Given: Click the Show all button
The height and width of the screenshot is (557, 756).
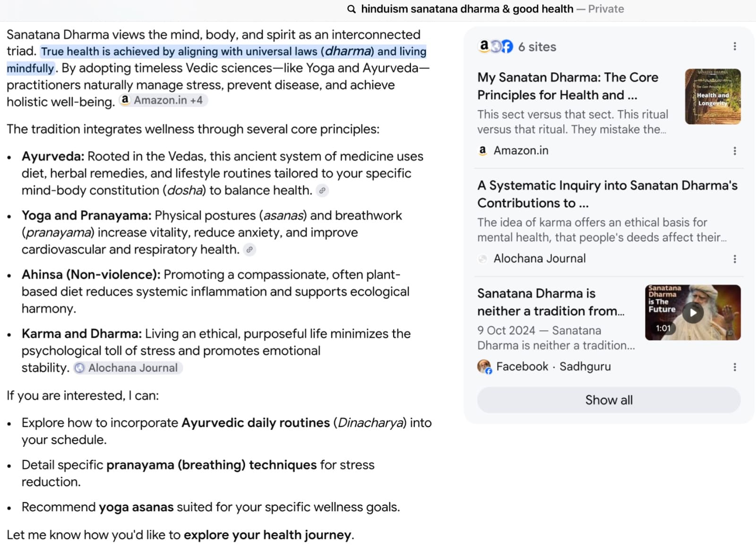Looking at the screenshot, I should pyautogui.click(x=609, y=400).
